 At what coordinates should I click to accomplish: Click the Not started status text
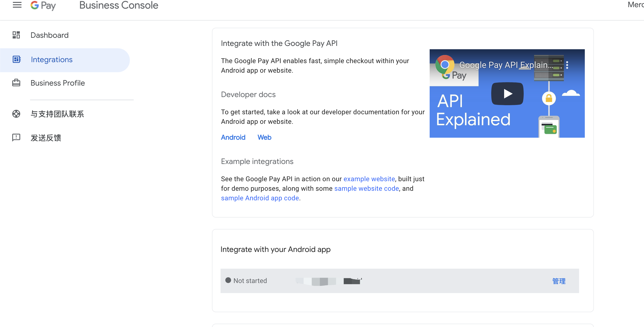point(250,281)
